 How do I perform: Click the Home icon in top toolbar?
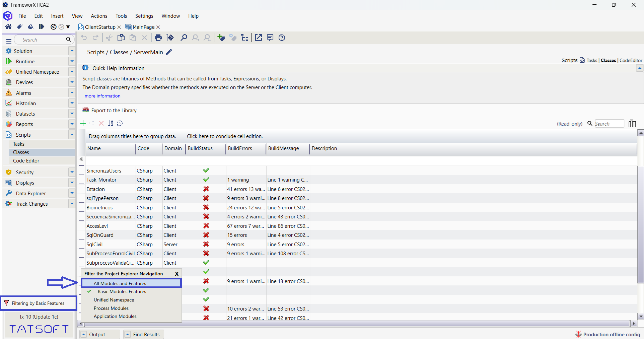coord(8,27)
